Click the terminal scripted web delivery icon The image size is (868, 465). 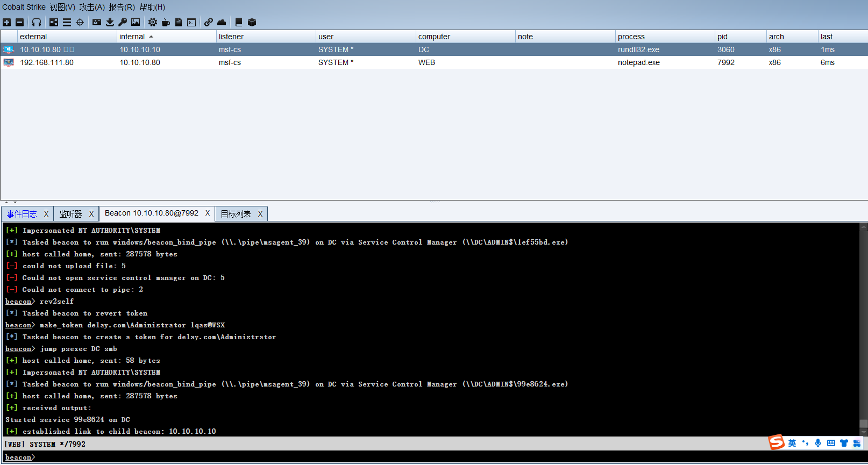coord(191,22)
